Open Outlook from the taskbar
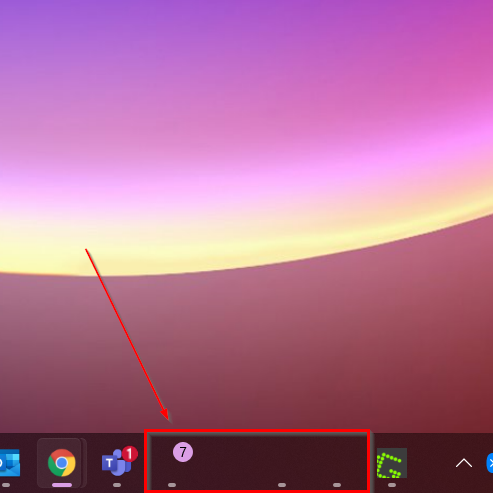The image size is (493, 493). 9,463
